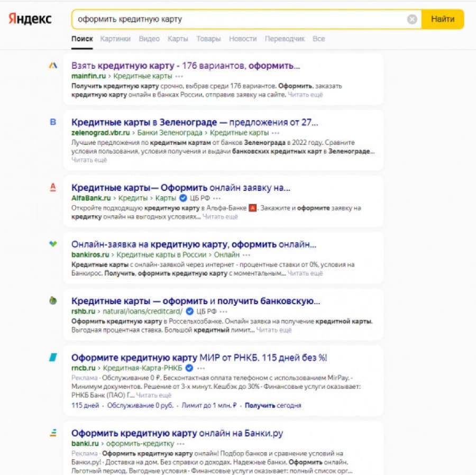Click the mainfin.ru favicon icon

[53, 65]
